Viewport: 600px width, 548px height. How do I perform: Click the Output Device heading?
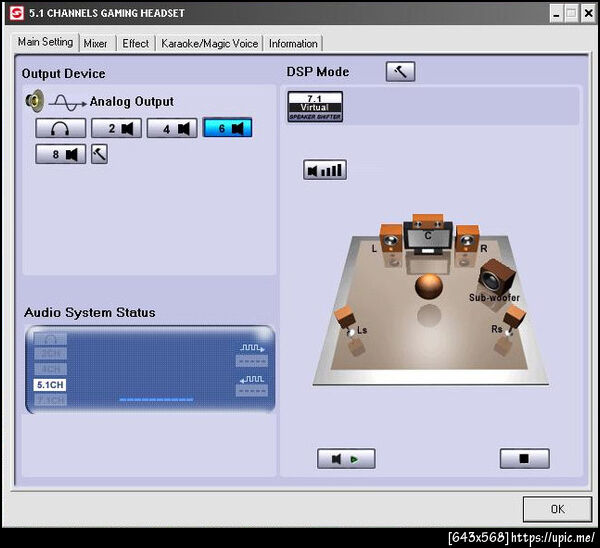[64, 73]
